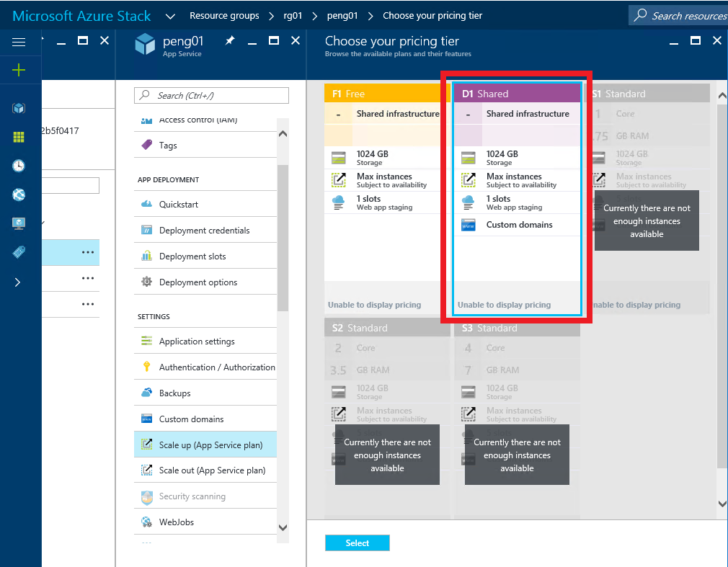The image size is (728, 567).
Task: Open Deployment slots
Action: (x=205, y=256)
